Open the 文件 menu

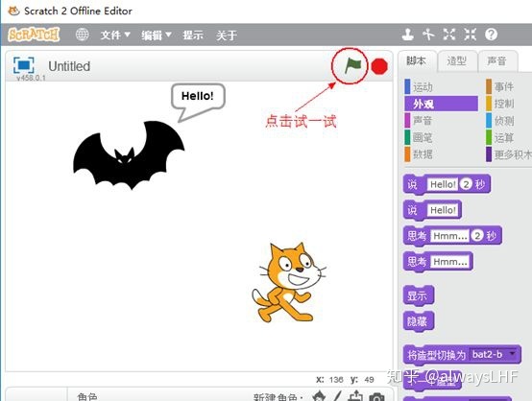tap(115, 35)
